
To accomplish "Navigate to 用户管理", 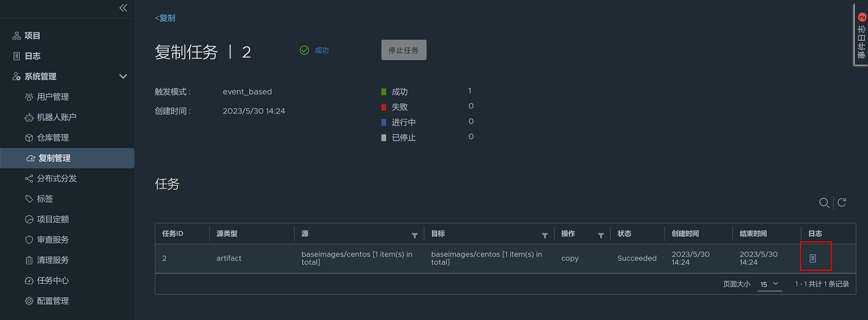I will [53, 97].
